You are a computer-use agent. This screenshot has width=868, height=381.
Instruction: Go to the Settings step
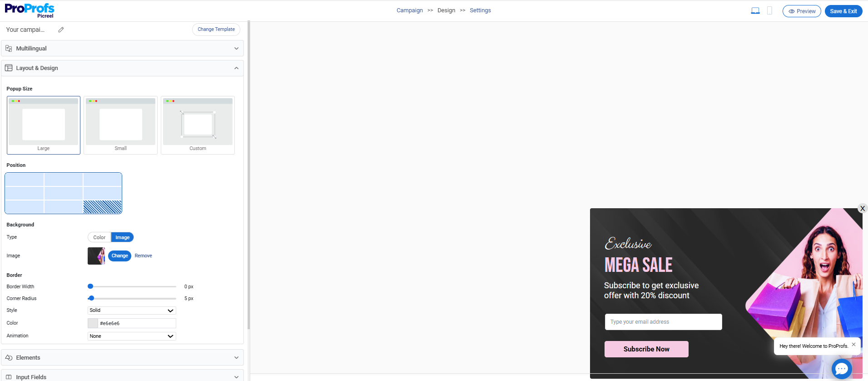(x=480, y=10)
